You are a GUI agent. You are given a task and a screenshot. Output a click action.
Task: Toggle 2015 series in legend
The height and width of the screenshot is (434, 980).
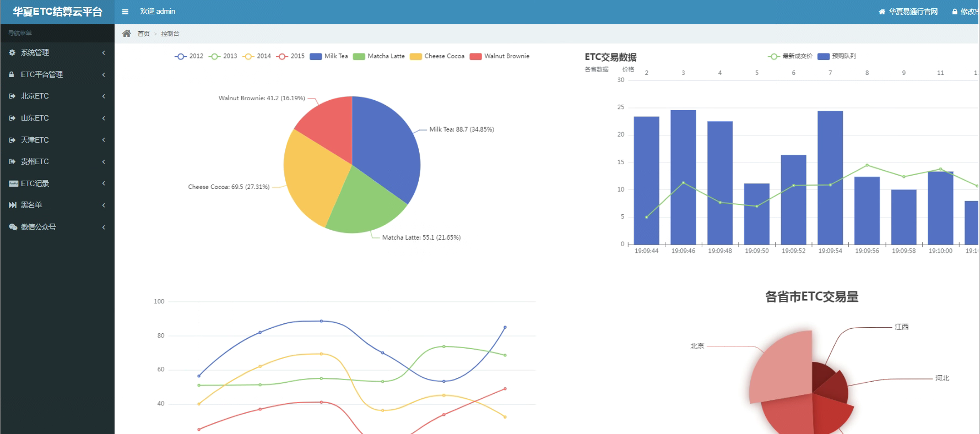[290, 56]
